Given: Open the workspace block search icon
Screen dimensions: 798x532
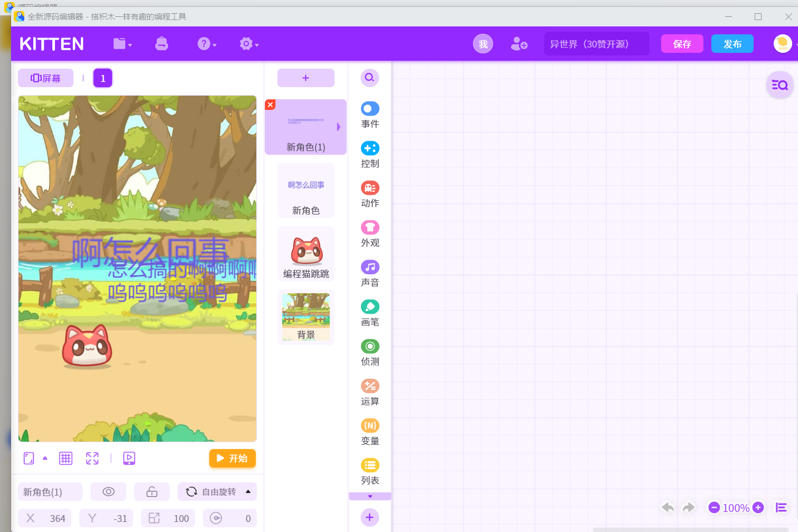Looking at the screenshot, I should 780,85.
